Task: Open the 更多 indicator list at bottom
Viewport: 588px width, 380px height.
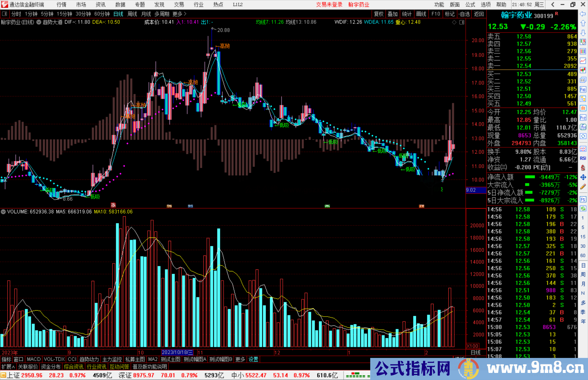Action: tap(240, 359)
